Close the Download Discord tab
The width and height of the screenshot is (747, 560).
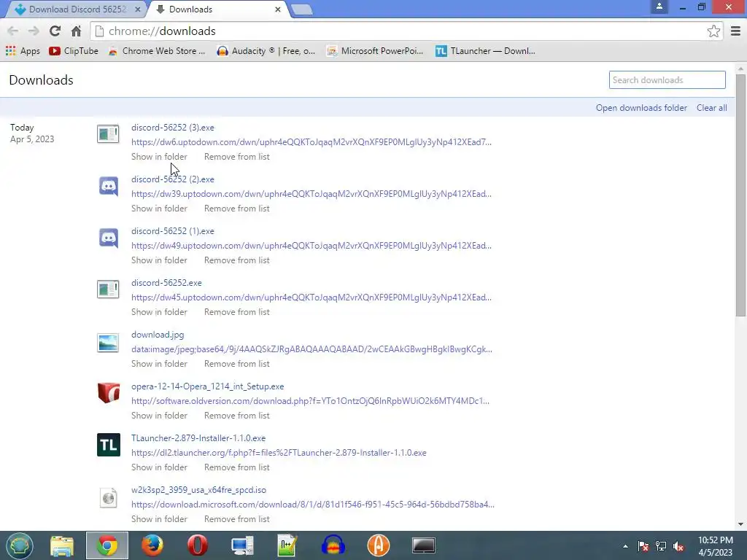pos(138,9)
